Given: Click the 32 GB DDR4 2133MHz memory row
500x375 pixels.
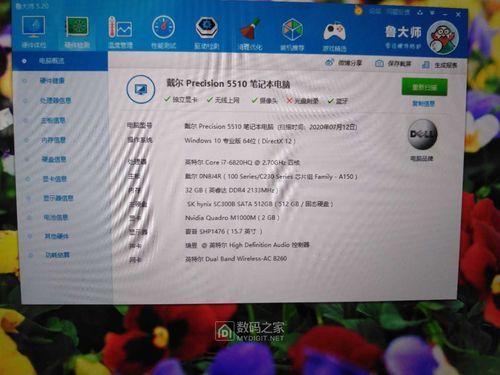Looking at the screenshot, I should [232, 190].
